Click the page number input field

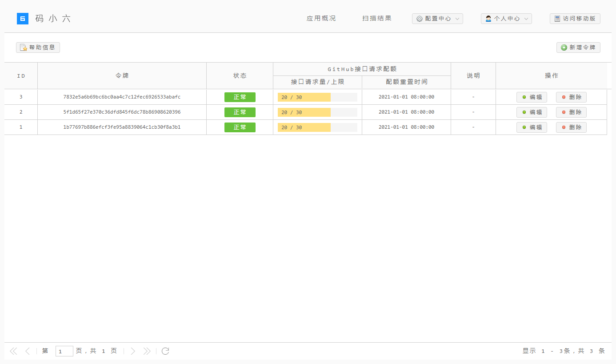coord(64,351)
